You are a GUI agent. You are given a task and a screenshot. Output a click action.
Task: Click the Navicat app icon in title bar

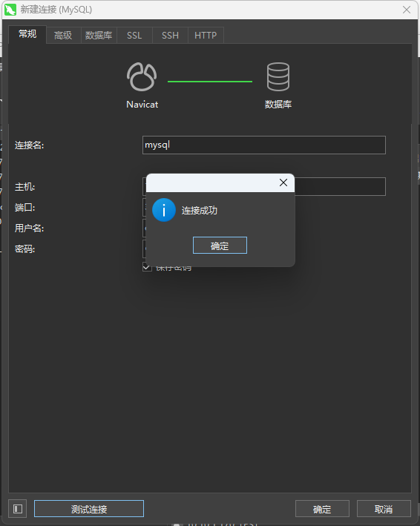[x=10, y=10]
